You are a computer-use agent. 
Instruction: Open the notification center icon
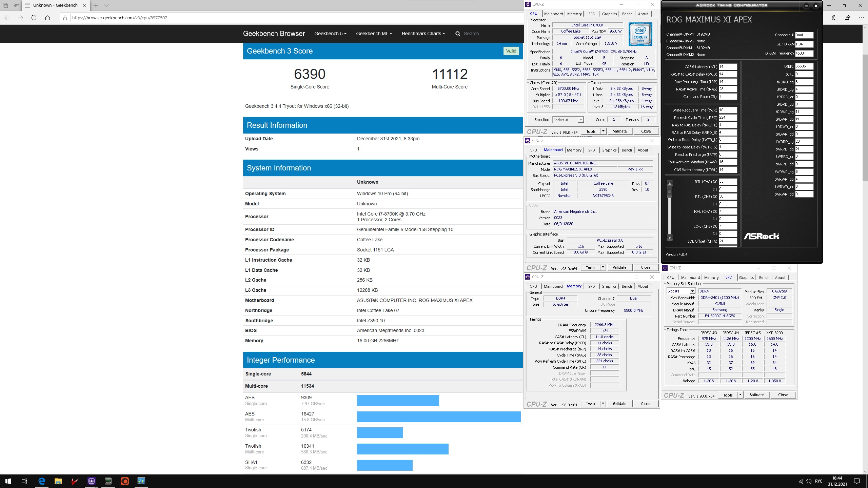(857, 481)
